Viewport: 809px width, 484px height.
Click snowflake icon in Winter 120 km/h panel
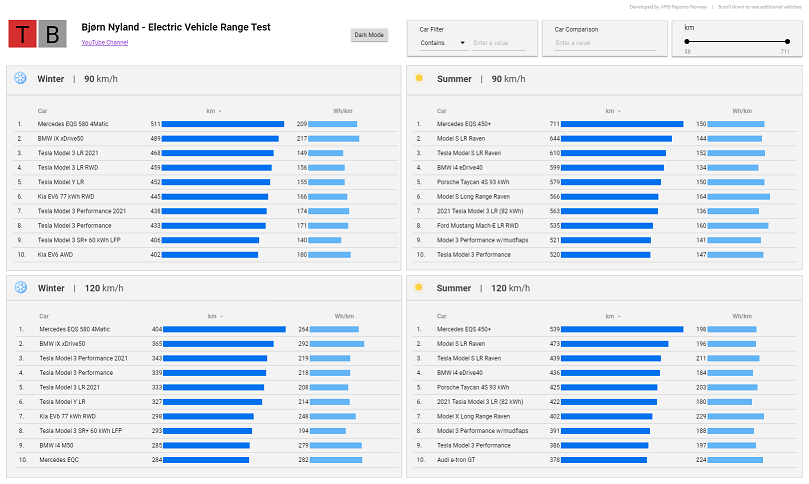[x=21, y=287]
